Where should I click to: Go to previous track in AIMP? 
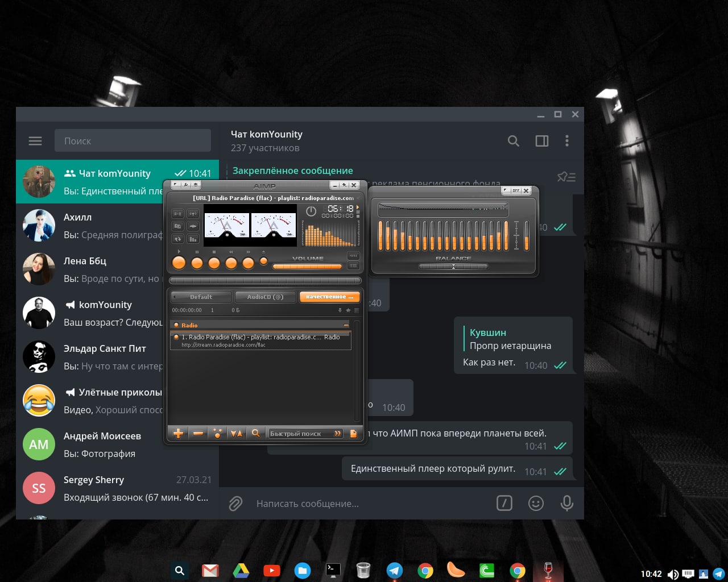231,263
